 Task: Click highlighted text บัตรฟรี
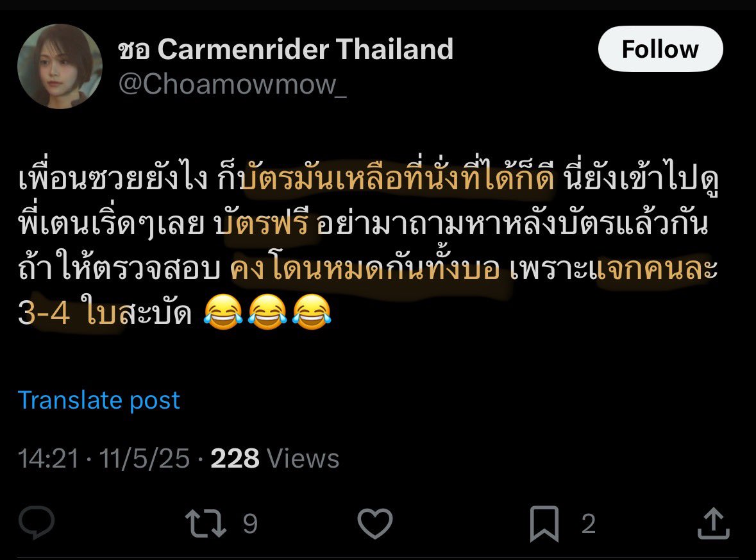(262, 223)
